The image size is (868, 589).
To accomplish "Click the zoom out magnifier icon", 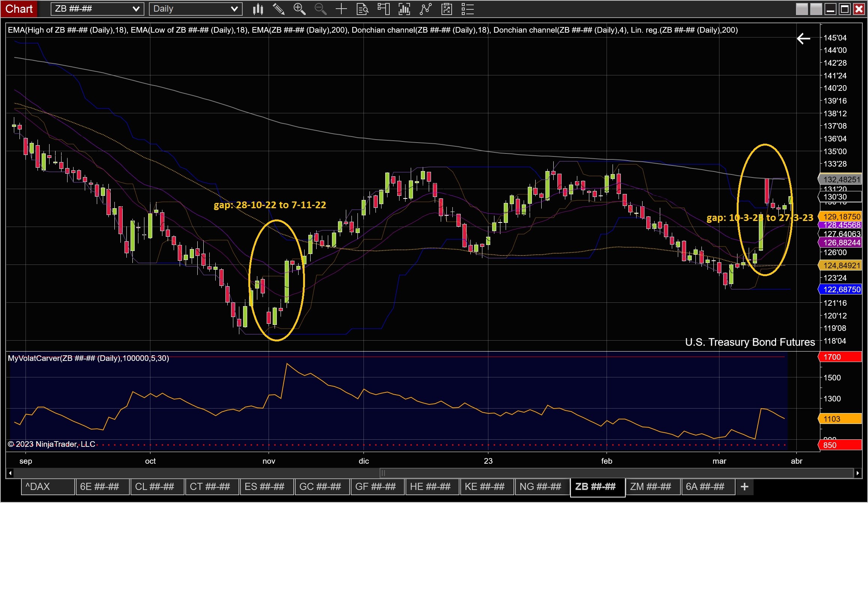I will pos(320,9).
